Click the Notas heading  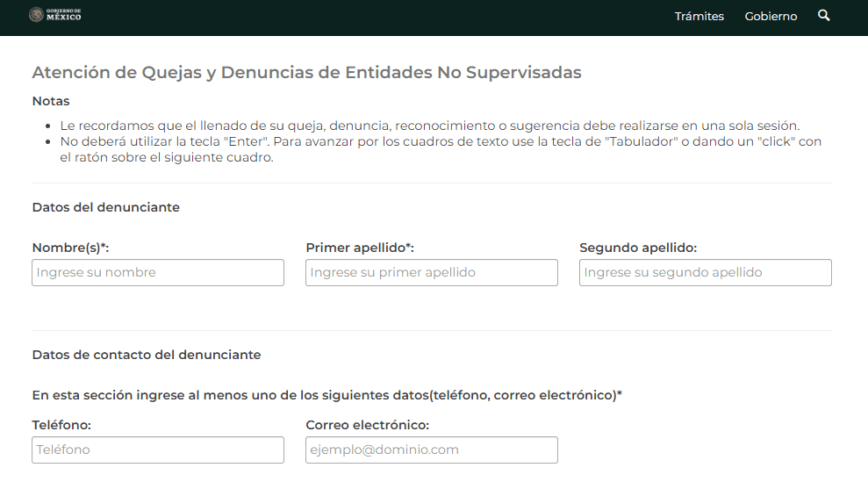coord(51,101)
